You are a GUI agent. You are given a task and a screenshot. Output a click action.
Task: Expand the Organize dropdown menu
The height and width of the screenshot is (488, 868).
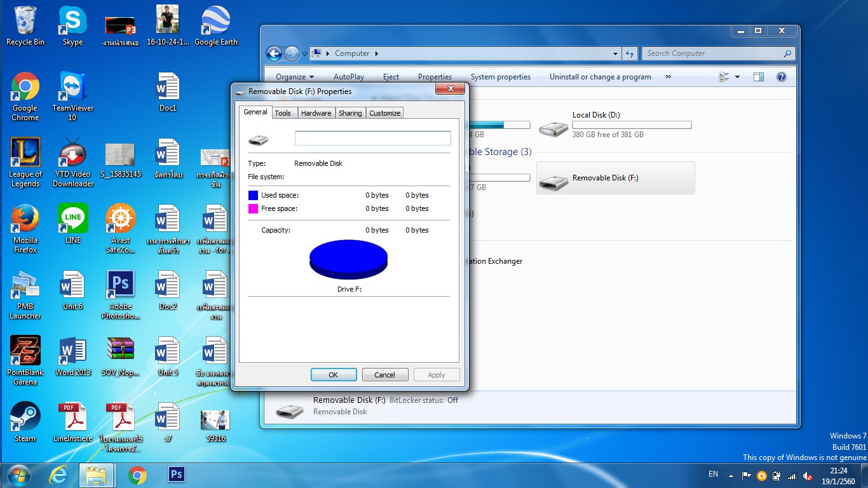pyautogui.click(x=294, y=77)
